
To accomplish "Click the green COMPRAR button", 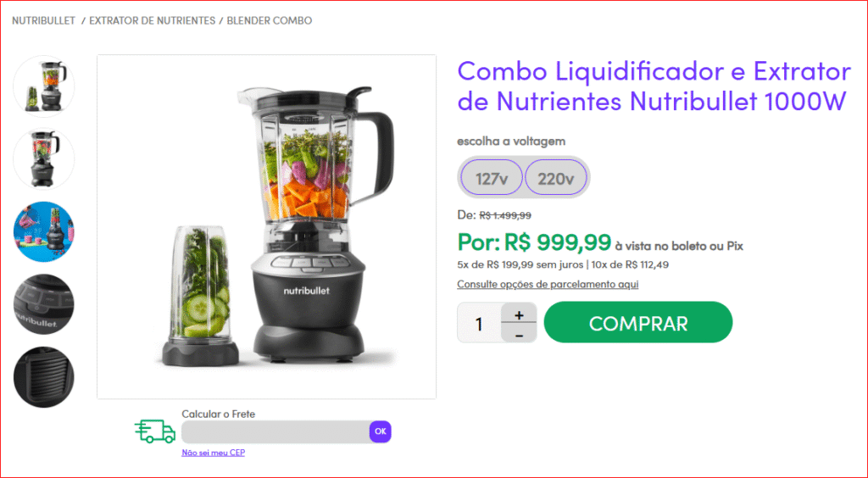I will (x=638, y=323).
